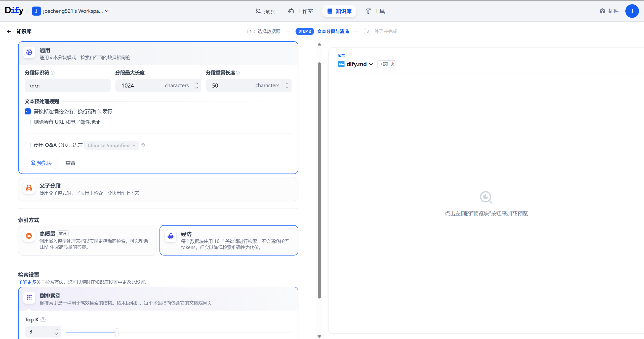This screenshot has width=644, height=339.
Task: Adjust the Top K slider
Action: click(116, 332)
